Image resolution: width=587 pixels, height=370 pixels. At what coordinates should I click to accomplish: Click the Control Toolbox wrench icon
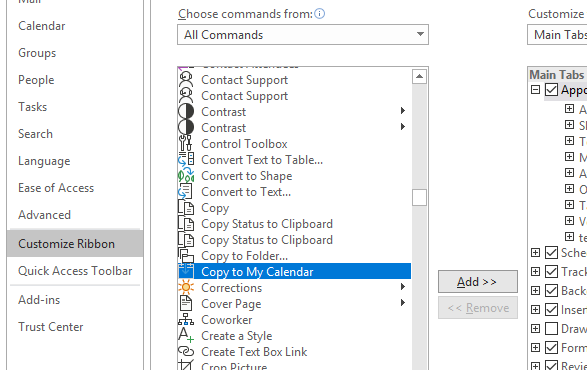coord(186,144)
